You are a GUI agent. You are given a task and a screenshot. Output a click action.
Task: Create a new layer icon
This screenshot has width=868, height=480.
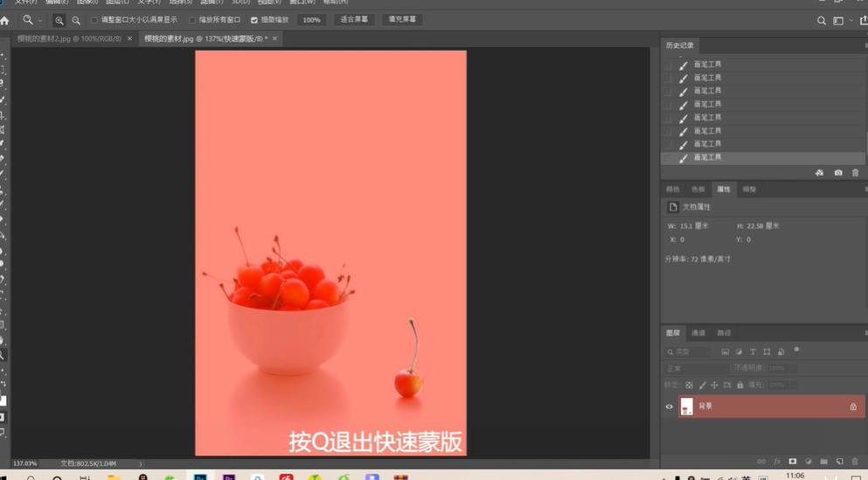click(x=840, y=461)
